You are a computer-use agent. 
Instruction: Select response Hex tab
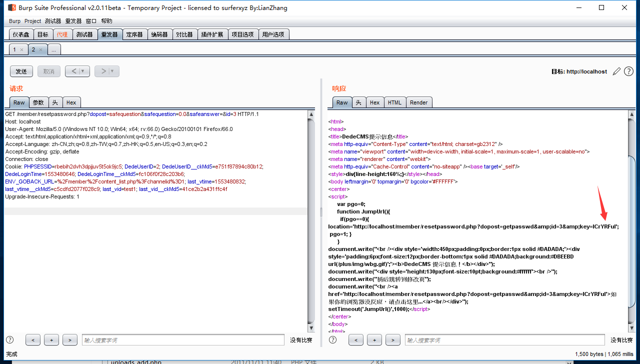(374, 102)
